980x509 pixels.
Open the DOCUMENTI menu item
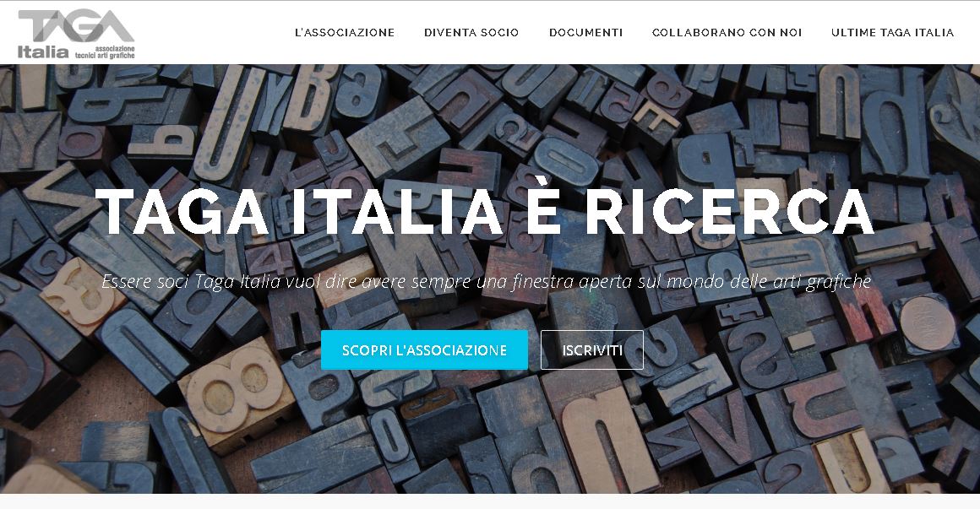pyautogui.click(x=585, y=32)
